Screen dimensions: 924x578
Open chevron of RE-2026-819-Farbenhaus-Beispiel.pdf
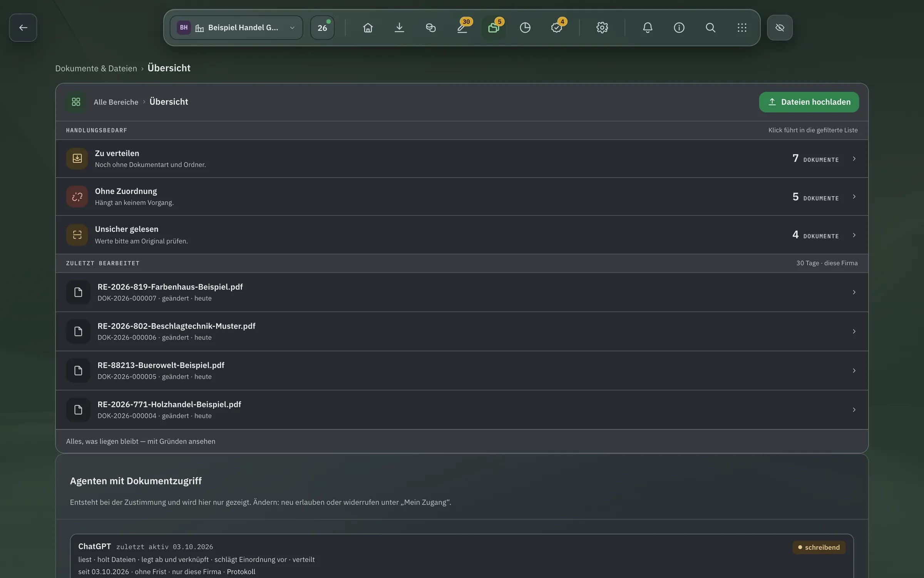[x=854, y=292]
